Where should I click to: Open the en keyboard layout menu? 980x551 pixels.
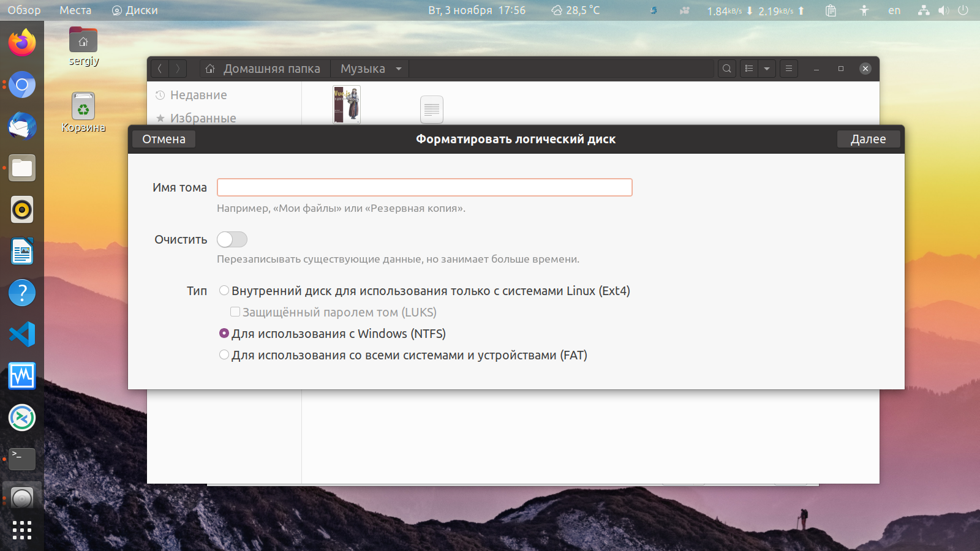[x=894, y=10]
